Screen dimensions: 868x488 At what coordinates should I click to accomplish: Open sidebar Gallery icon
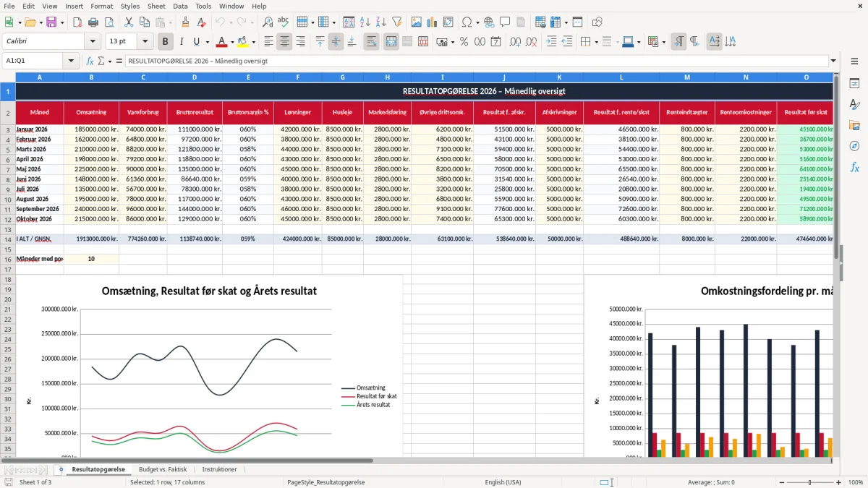[854, 125]
